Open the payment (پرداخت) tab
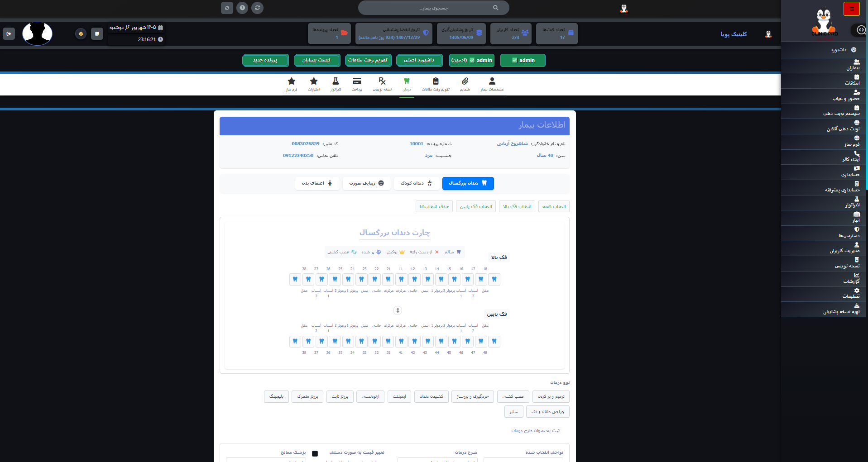 click(357, 84)
